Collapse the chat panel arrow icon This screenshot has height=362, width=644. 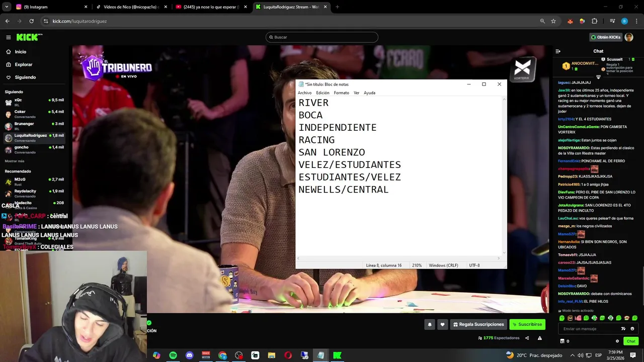pyautogui.click(x=558, y=51)
